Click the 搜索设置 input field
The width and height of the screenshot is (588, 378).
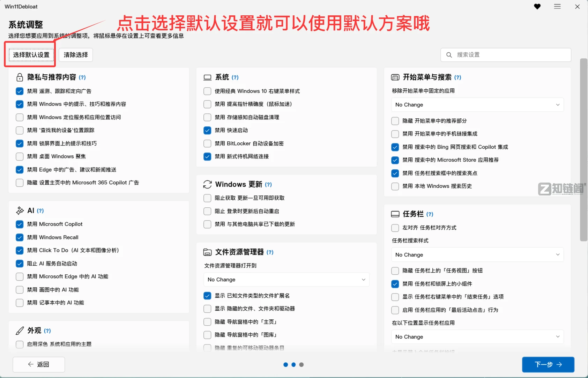pos(506,55)
